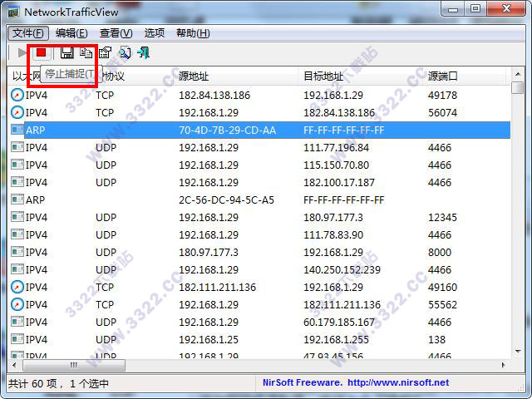Open the 选项 menu
Screen dimensions: 532x399
155,33
